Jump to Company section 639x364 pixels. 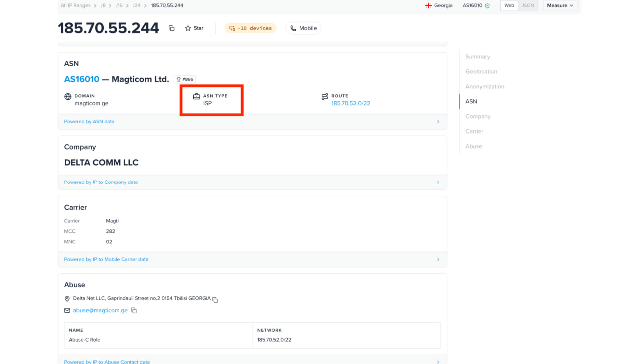(478, 117)
